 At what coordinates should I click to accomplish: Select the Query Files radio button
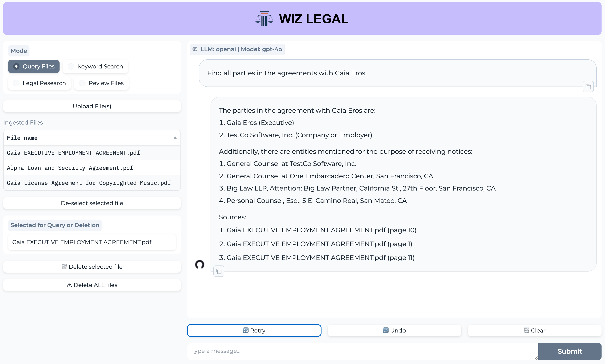[16, 66]
